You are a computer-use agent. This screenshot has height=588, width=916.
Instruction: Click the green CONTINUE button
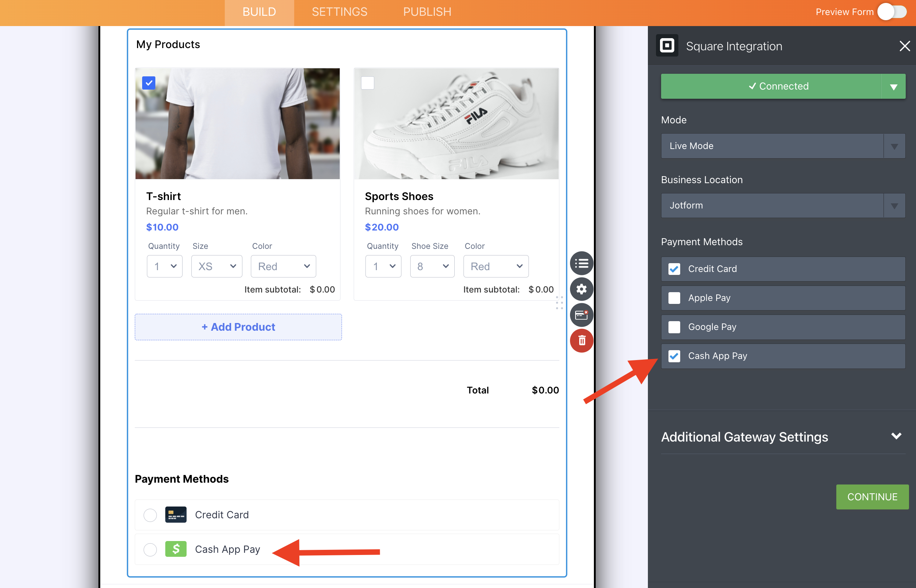[872, 497]
